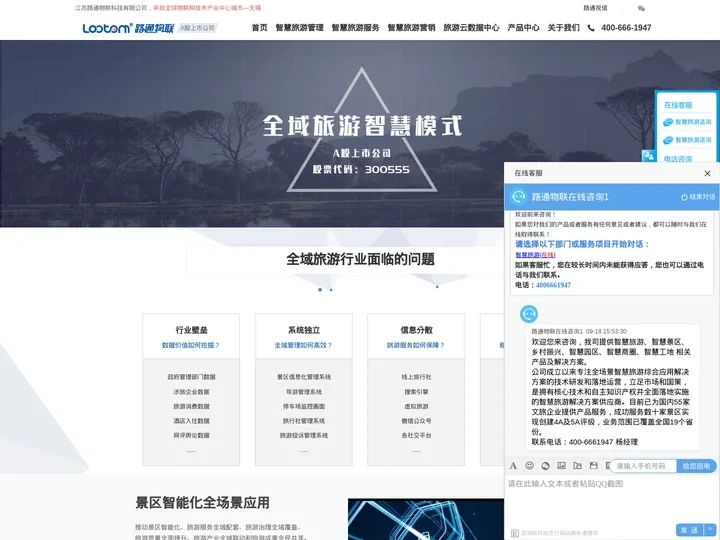Click the 请输入手机号码 phone input field
The height and width of the screenshot is (540, 720).
click(x=642, y=466)
